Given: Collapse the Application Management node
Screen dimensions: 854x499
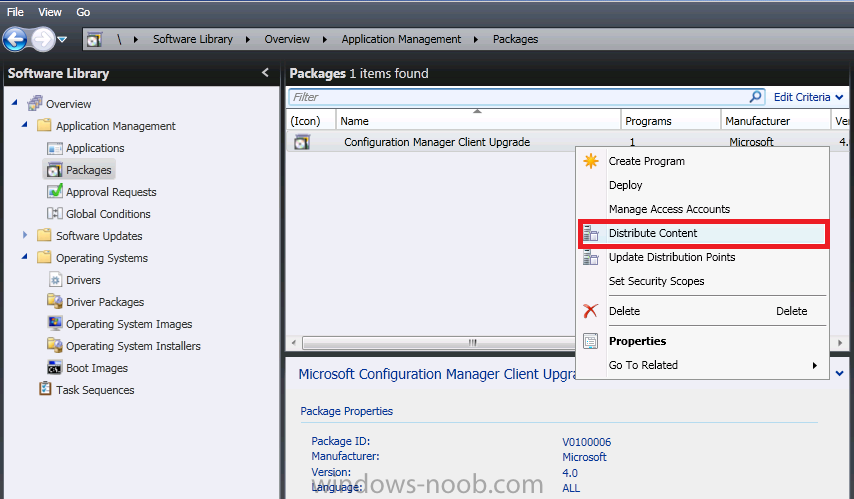Looking at the screenshot, I should (25, 124).
